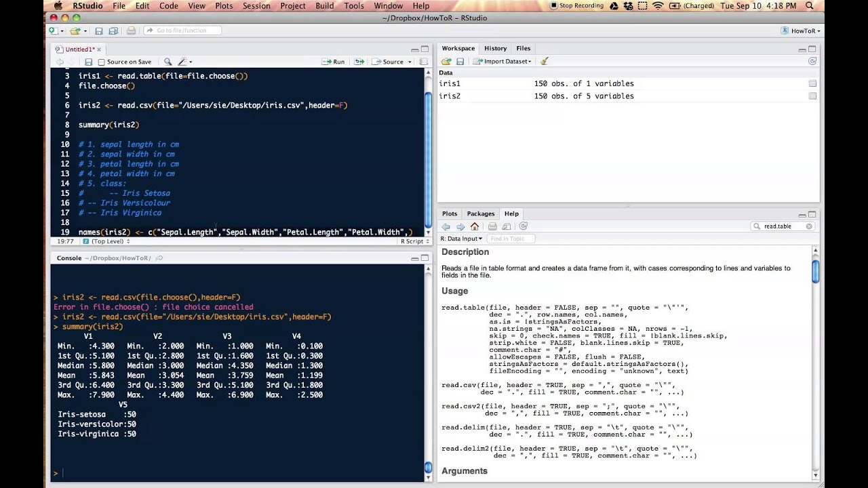Open the code tools magic wand menu
This screenshot has width=868, height=488.
tap(184, 62)
